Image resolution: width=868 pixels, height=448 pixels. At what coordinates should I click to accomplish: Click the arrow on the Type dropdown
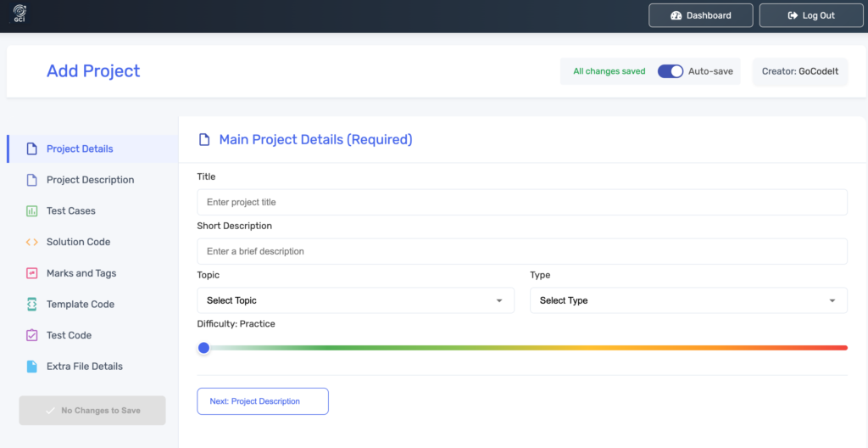coord(832,300)
